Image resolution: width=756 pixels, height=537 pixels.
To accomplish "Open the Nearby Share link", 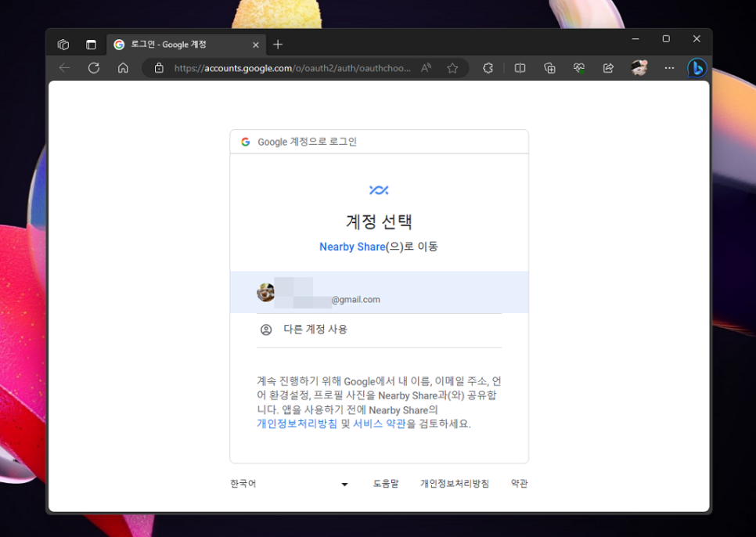I will pos(352,247).
